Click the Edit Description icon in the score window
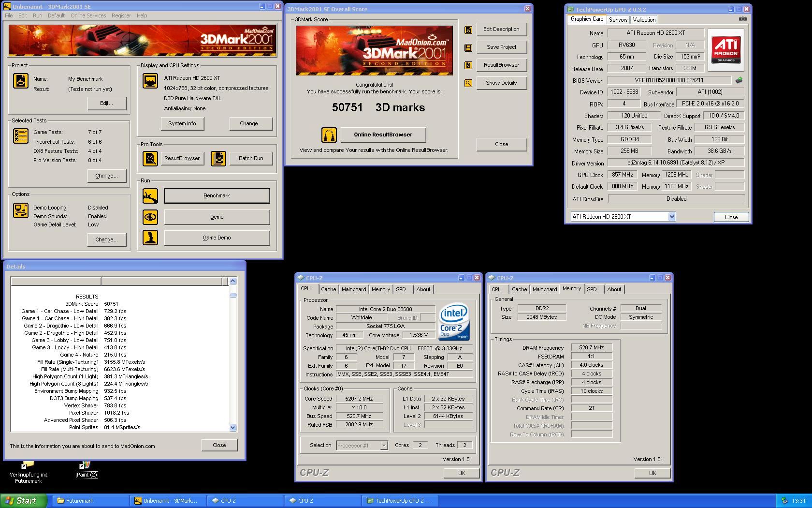The height and width of the screenshot is (508, 812). [468, 30]
